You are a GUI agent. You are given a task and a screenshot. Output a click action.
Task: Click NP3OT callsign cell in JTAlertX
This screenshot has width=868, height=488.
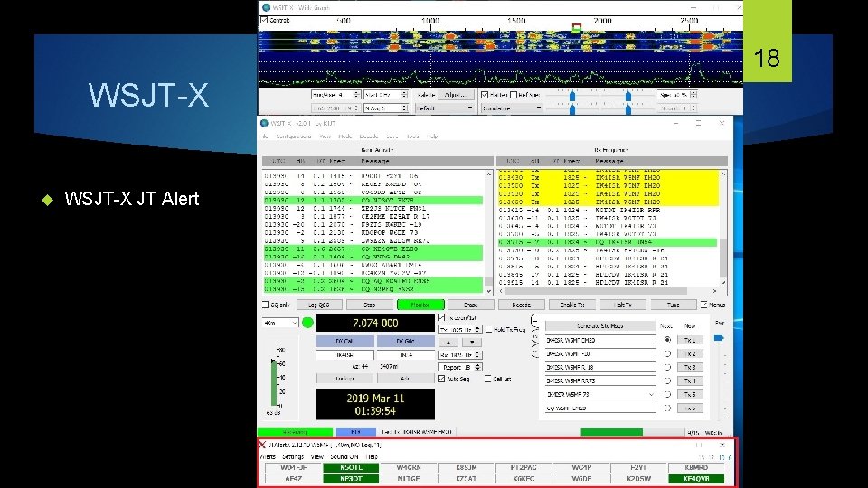(x=351, y=479)
